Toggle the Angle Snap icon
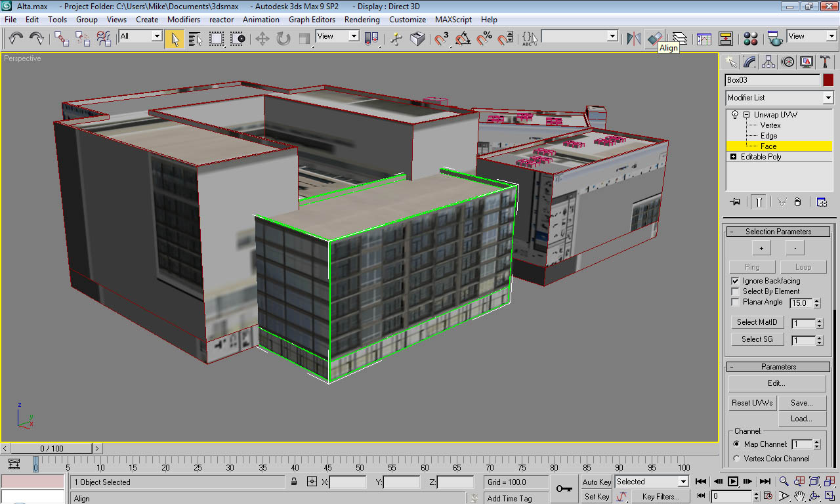 (x=463, y=39)
